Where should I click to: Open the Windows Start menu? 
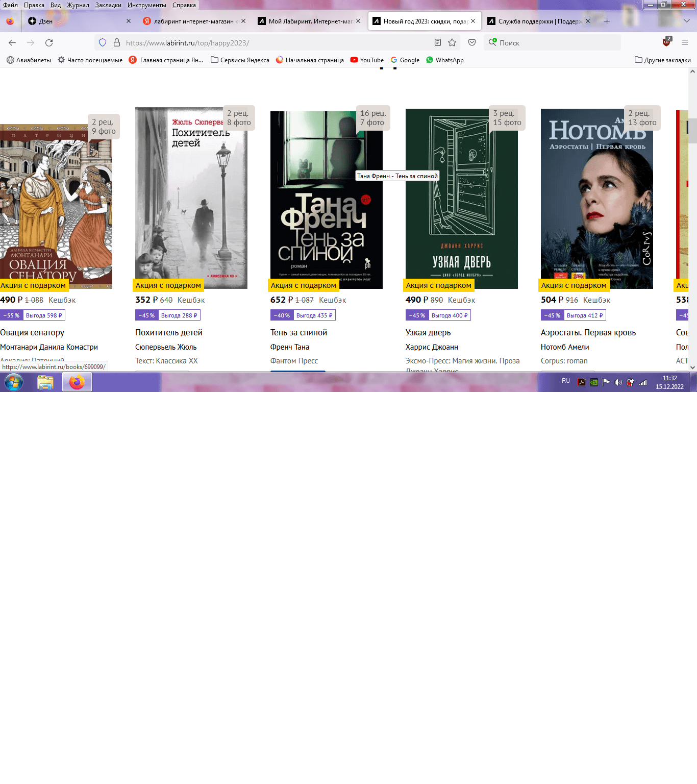click(14, 382)
